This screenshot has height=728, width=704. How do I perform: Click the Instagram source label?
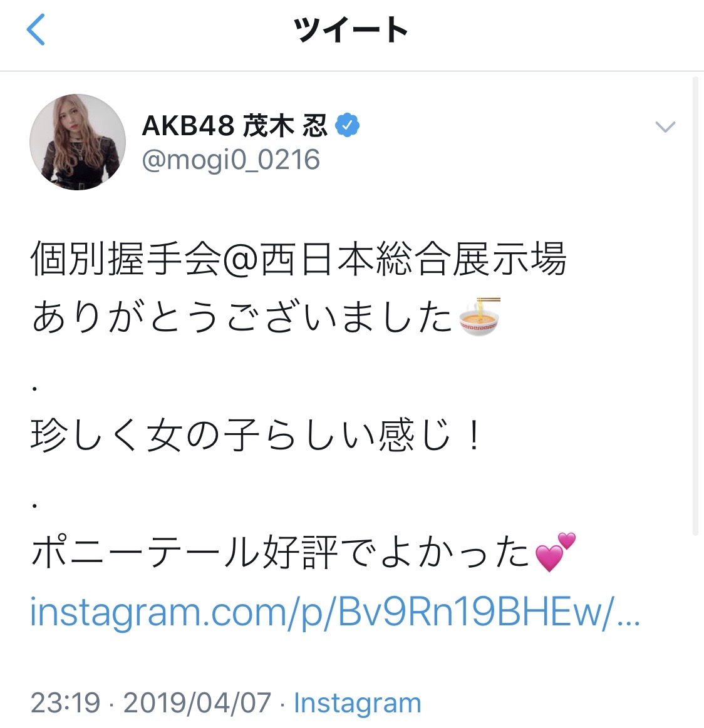pyautogui.click(x=357, y=703)
